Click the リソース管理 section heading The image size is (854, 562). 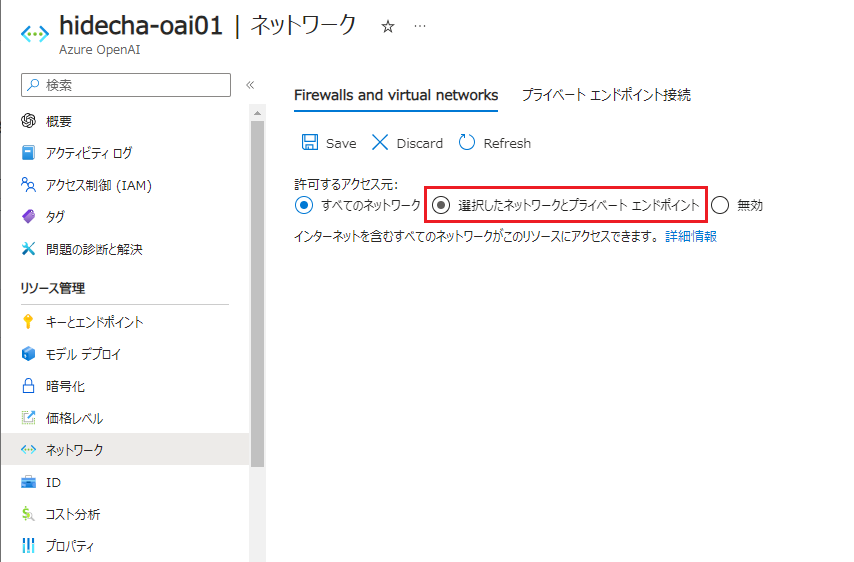pyautogui.click(x=53, y=288)
